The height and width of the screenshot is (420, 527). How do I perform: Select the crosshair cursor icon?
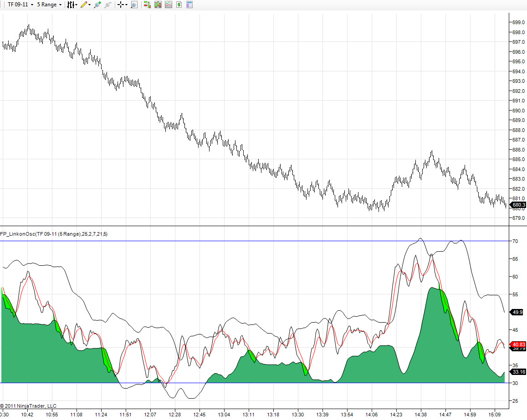click(121, 5)
